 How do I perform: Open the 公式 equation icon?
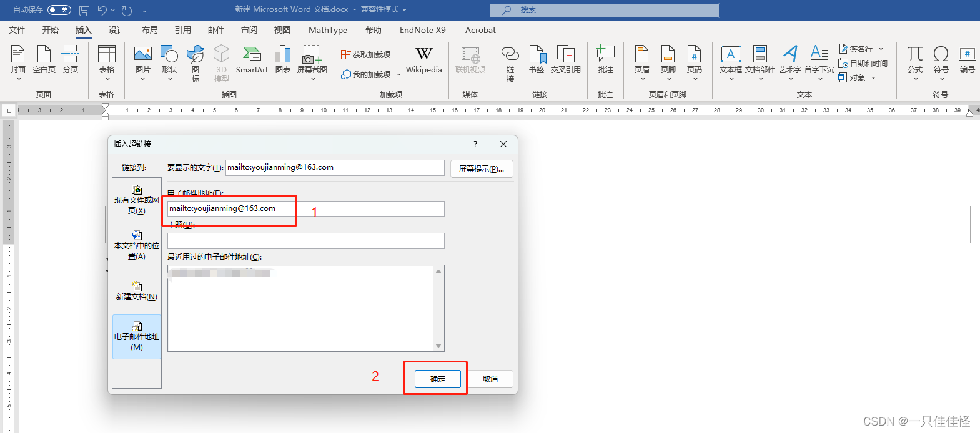coord(915,62)
